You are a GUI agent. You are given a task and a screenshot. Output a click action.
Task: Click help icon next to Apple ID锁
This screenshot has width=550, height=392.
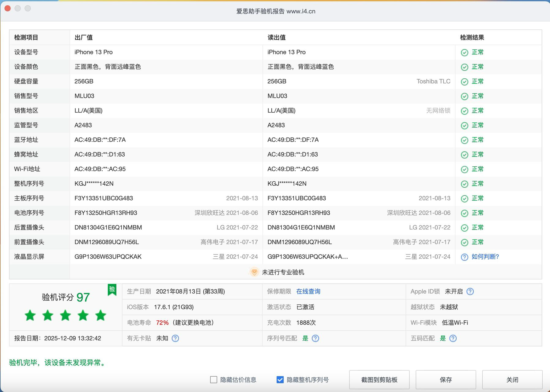tap(470, 292)
